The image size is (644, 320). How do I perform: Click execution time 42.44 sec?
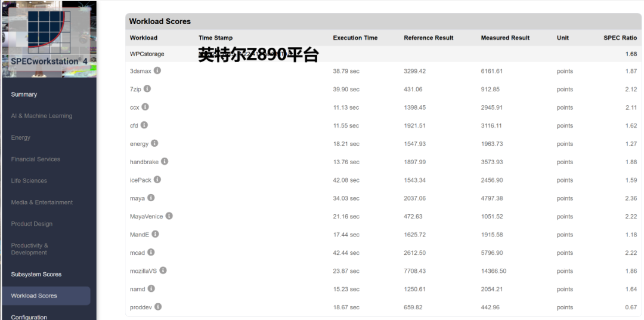(346, 253)
